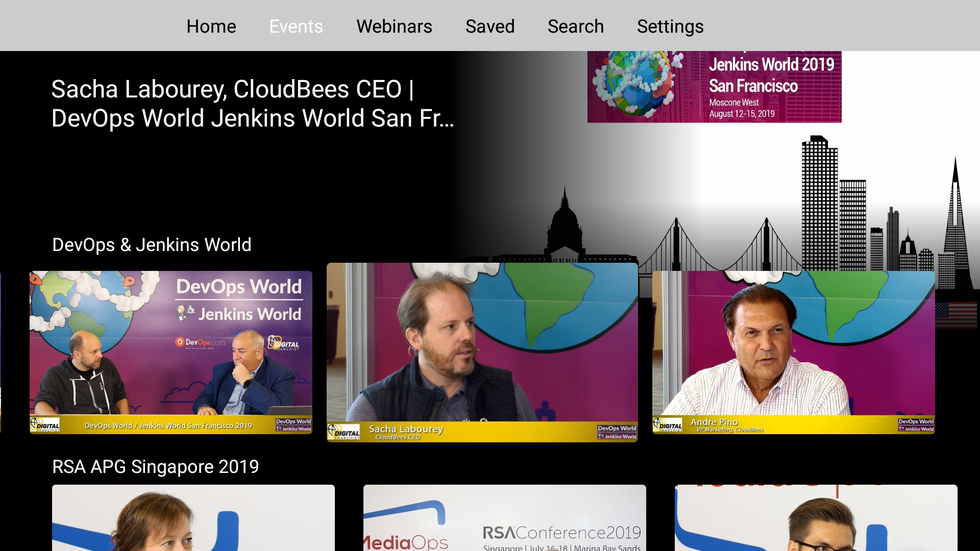This screenshot has height=551, width=980.
Task: Switch to the Webinars tab
Action: coord(394,26)
